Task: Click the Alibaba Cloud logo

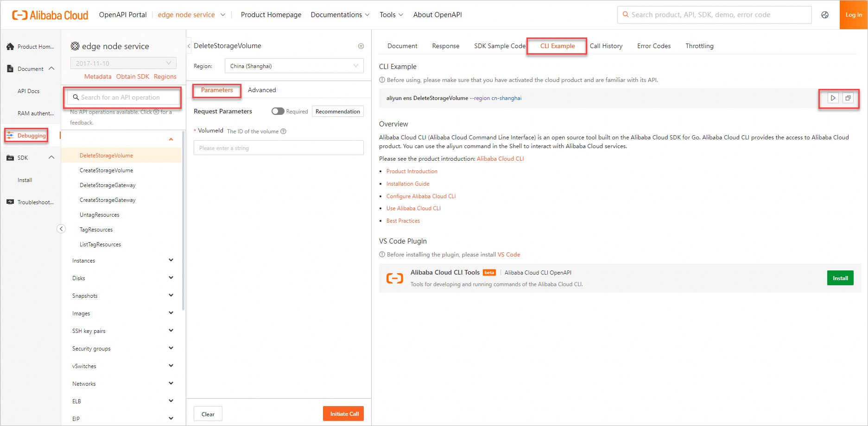Action: [x=50, y=15]
